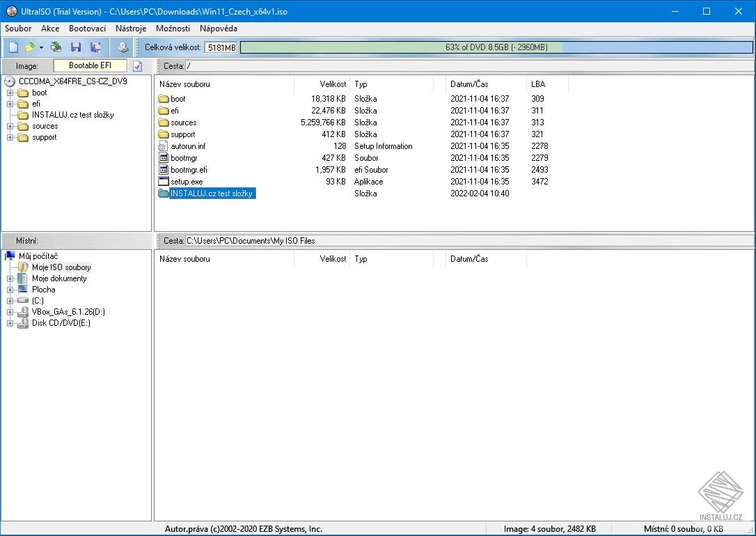
Task: Open the dropdown arrow next to Open icon
Action: pos(41,47)
